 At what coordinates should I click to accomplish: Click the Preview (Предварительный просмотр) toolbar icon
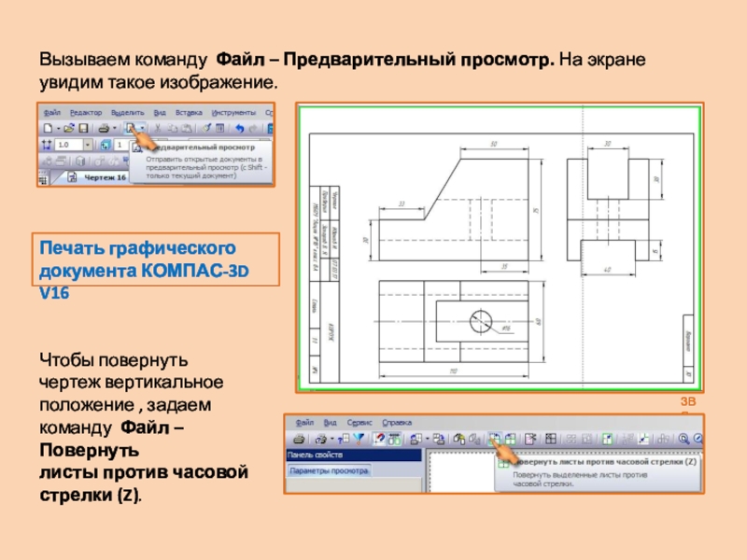click(x=130, y=128)
